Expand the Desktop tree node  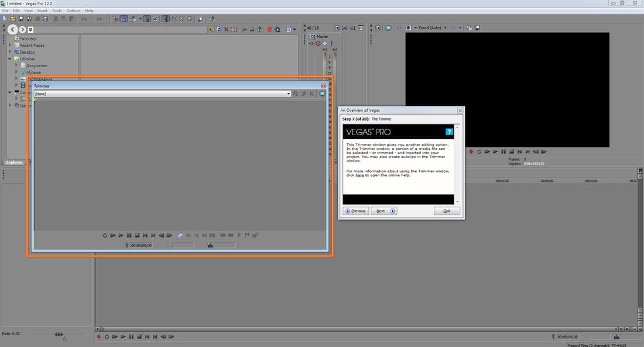(10, 52)
